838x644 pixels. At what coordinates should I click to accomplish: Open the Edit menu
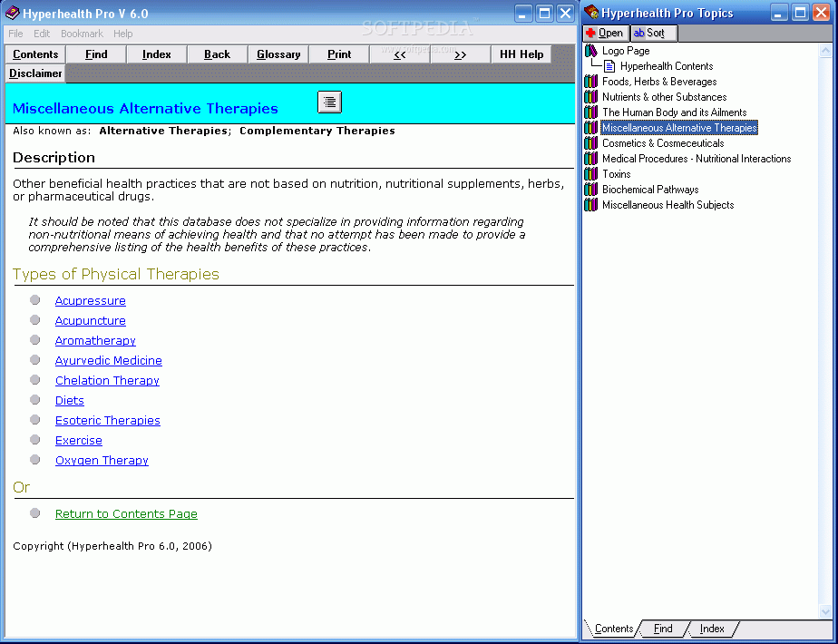tap(42, 34)
